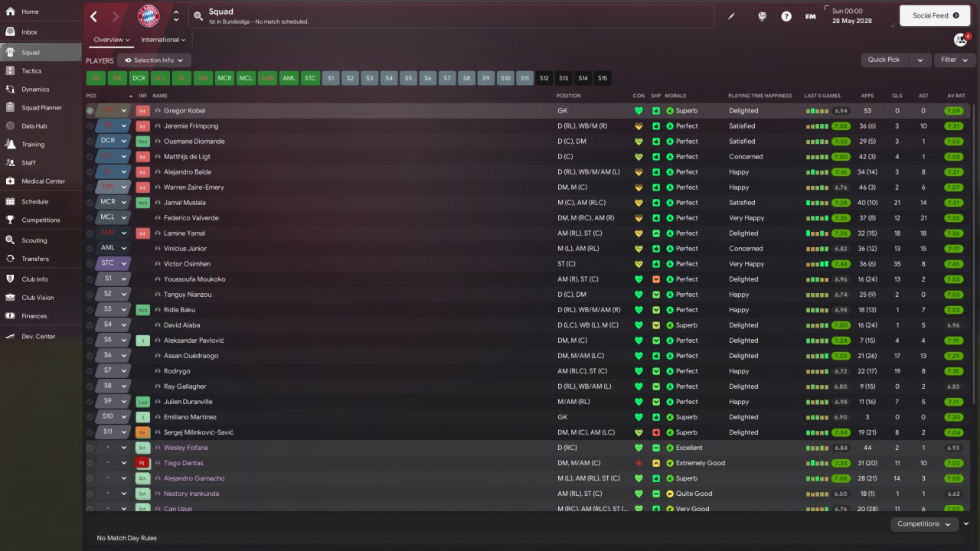Open the manager avatar with notification badge
Screen dimensions: 980x551
point(961,39)
